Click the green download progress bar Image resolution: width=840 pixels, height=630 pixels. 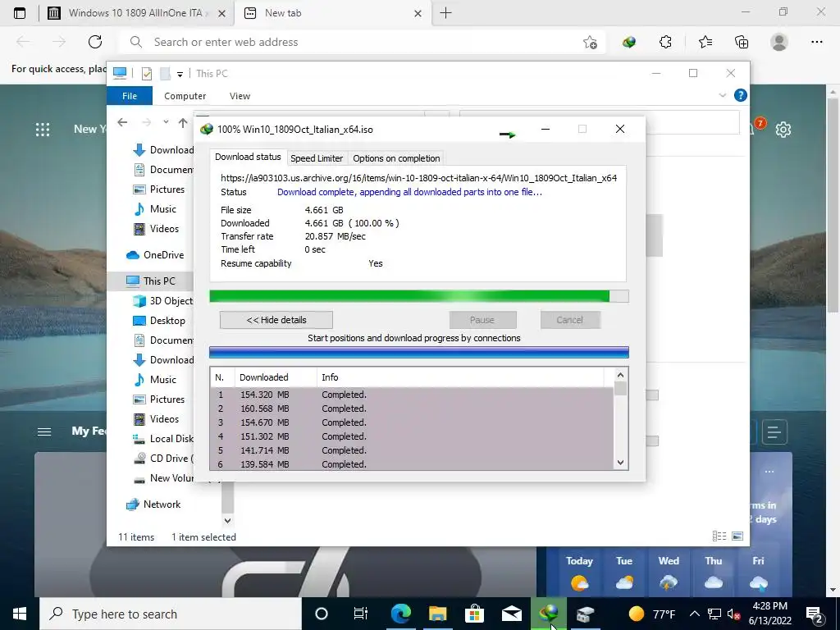tap(419, 296)
